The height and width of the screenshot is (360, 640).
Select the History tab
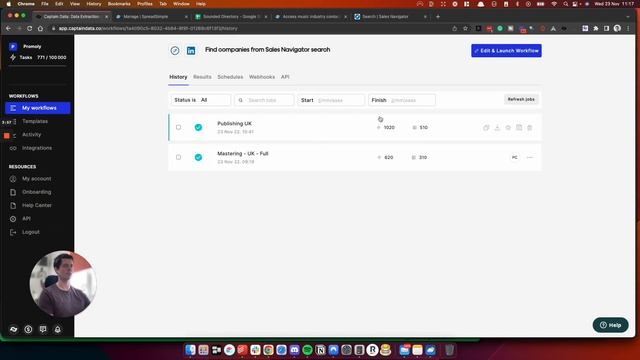[178, 77]
